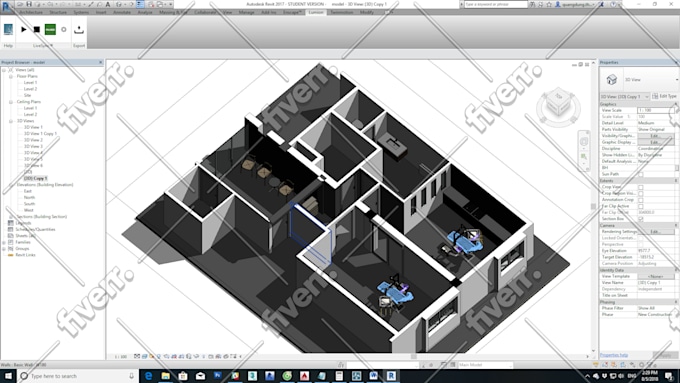Image resolution: width=680 pixels, height=383 pixels.
Task: Start LiveSync with the play button
Action: 24,29
